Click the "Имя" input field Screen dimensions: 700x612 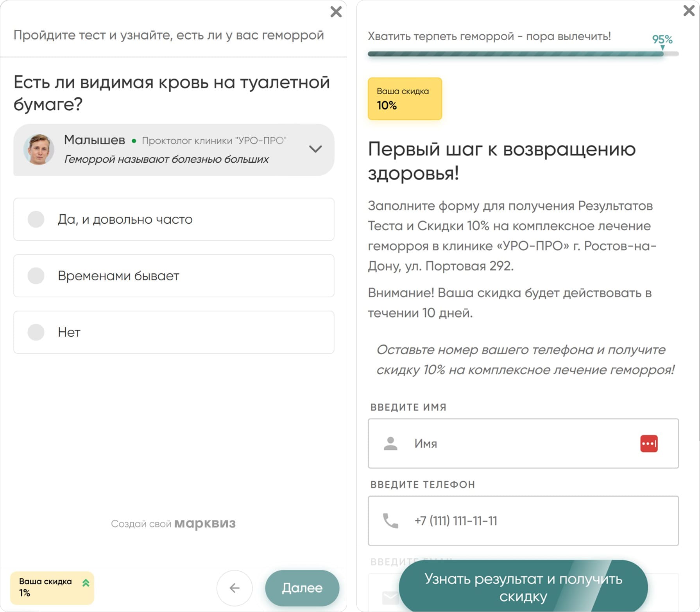tap(508, 444)
